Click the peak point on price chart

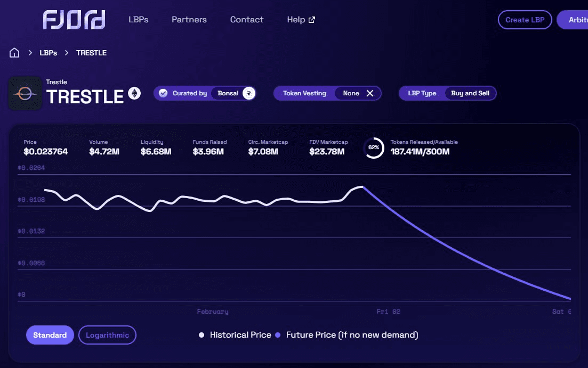tap(362, 187)
